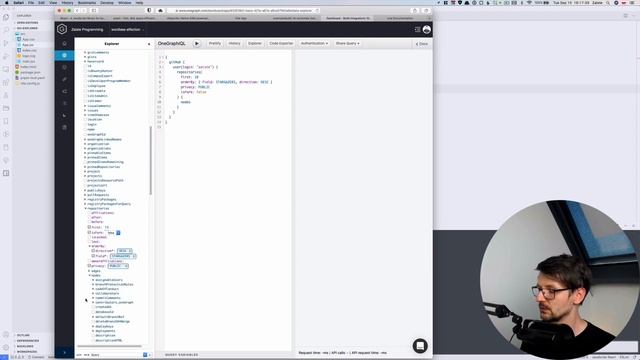Open the user avatar in OneGraph header
This screenshot has height=360, width=640.
pyautogui.click(x=427, y=29)
